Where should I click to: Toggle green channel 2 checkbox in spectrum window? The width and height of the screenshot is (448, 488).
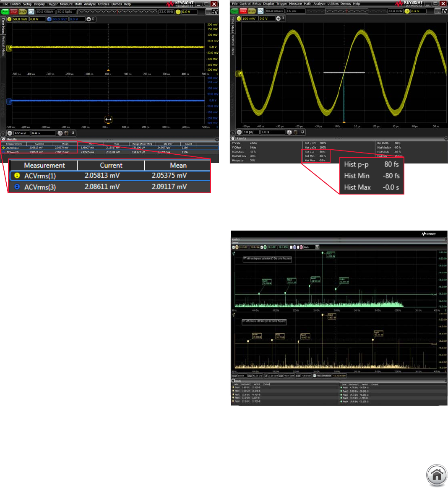click(262, 247)
